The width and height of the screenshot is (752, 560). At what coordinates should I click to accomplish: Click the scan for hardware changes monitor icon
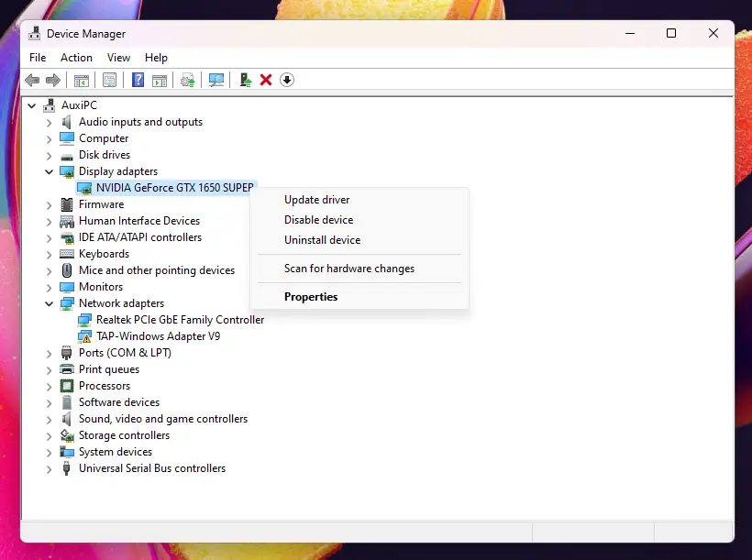tap(216, 80)
